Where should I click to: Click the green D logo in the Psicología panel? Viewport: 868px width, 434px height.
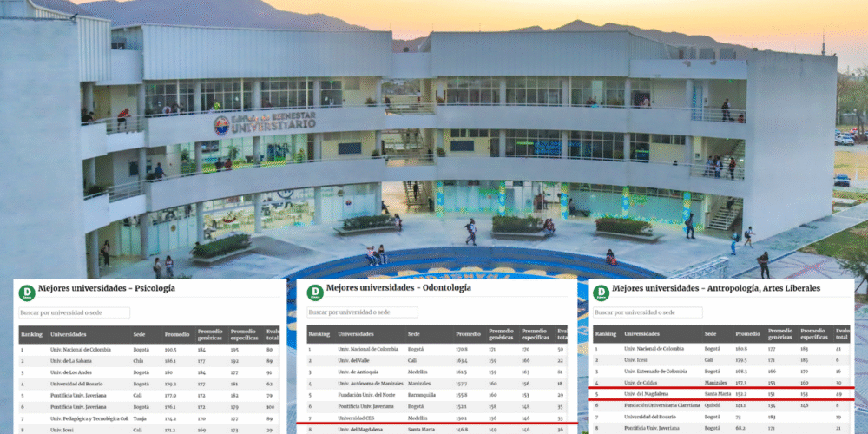[28, 293]
